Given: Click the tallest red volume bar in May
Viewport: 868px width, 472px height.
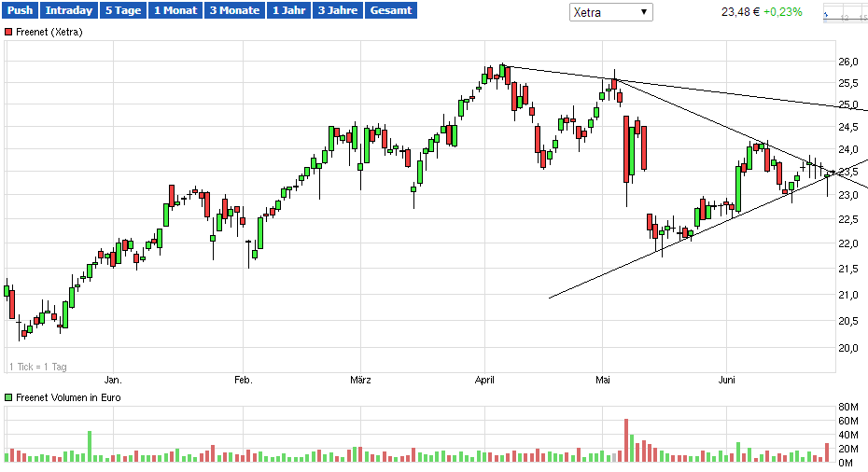Looking at the screenshot, I should pos(626,440).
